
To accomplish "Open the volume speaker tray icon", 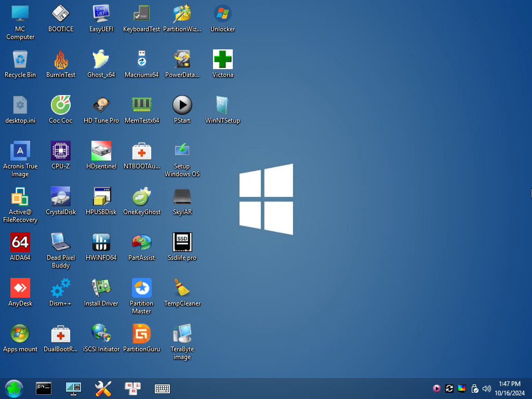I will click(x=486, y=389).
